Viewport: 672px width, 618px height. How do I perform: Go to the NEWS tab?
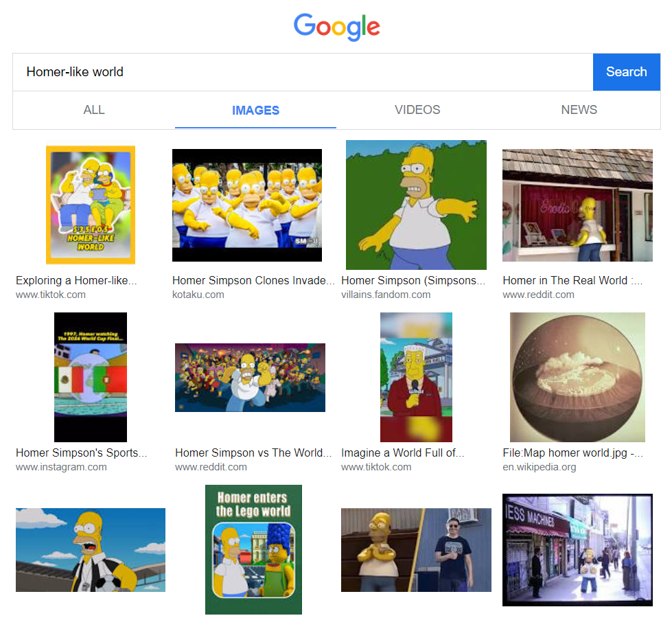click(x=579, y=110)
